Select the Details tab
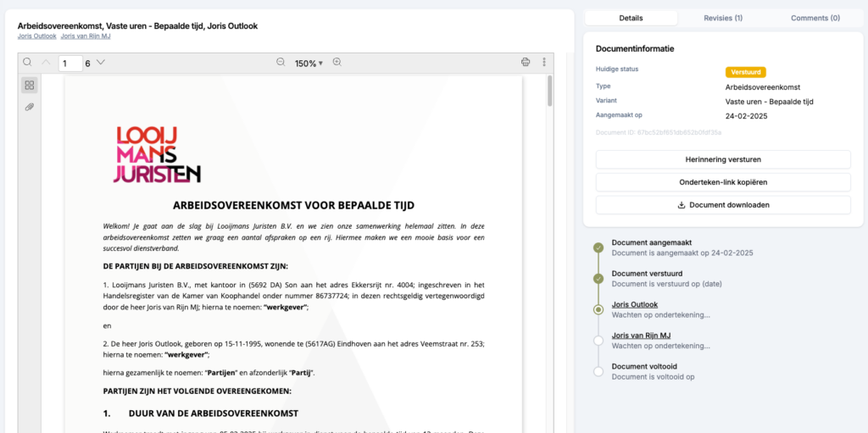This screenshot has width=868, height=433. coord(631,18)
